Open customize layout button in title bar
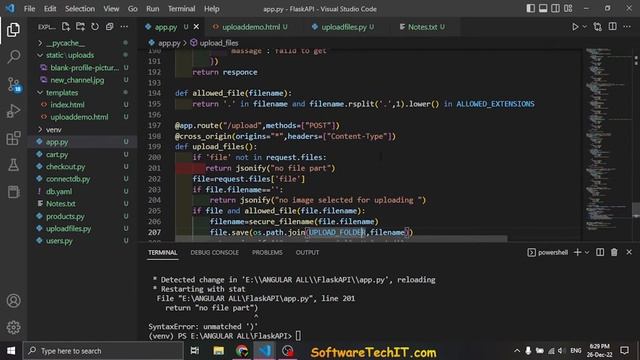This screenshot has height=360, width=640. click(x=568, y=9)
